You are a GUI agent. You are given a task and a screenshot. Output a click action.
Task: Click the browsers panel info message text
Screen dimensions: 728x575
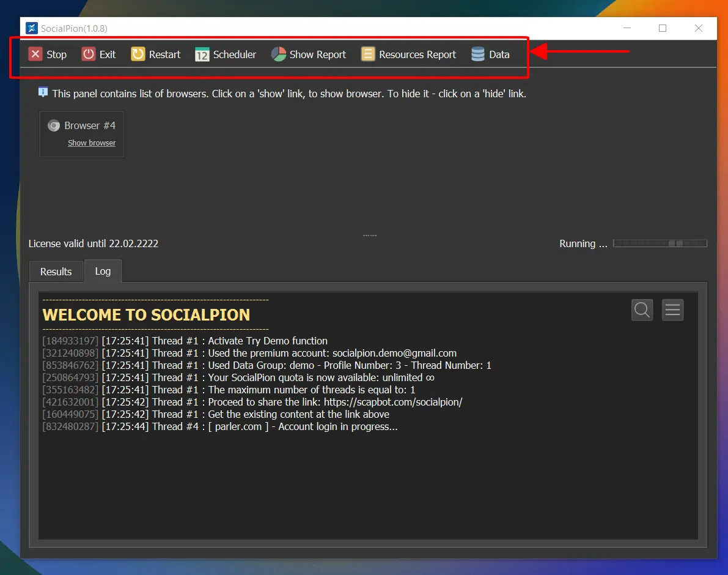tap(289, 94)
